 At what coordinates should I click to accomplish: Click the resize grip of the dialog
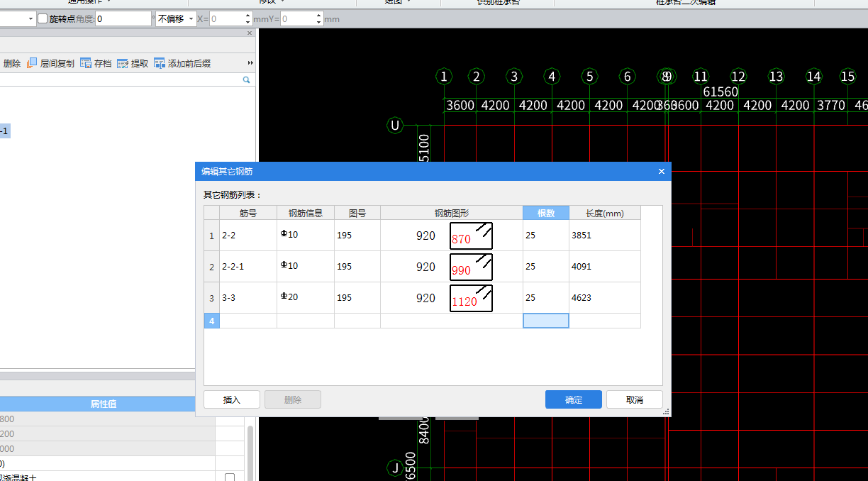666,411
